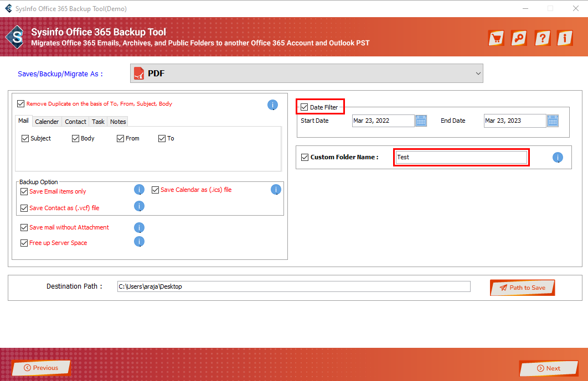Open the about info icon in header
The image size is (588, 381).
click(x=564, y=38)
